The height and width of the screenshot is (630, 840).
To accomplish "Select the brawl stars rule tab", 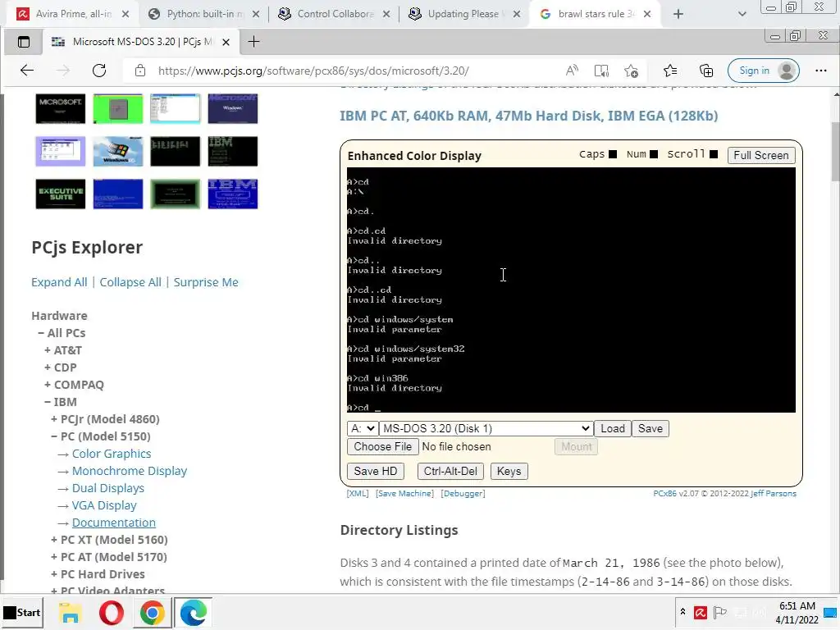I will [x=596, y=14].
